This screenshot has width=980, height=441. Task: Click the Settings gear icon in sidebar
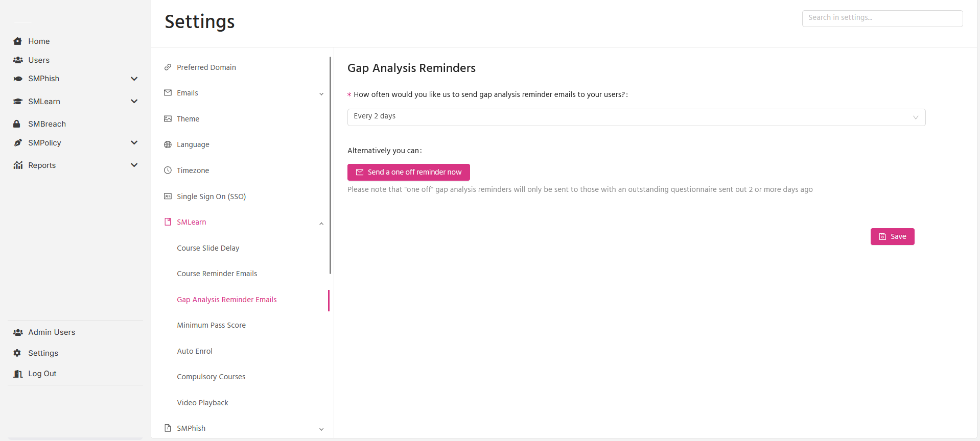[x=17, y=353]
